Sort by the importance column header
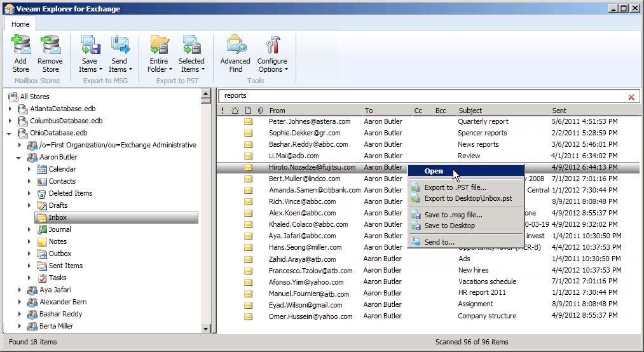644x352 pixels. click(223, 111)
